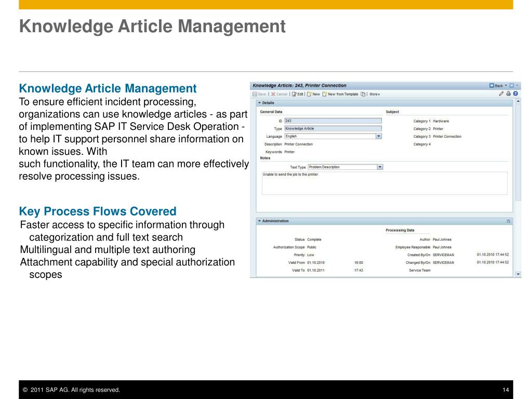Screen dimensions: 532x399
Task: Click the Subject heading
Action: [392, 112]
